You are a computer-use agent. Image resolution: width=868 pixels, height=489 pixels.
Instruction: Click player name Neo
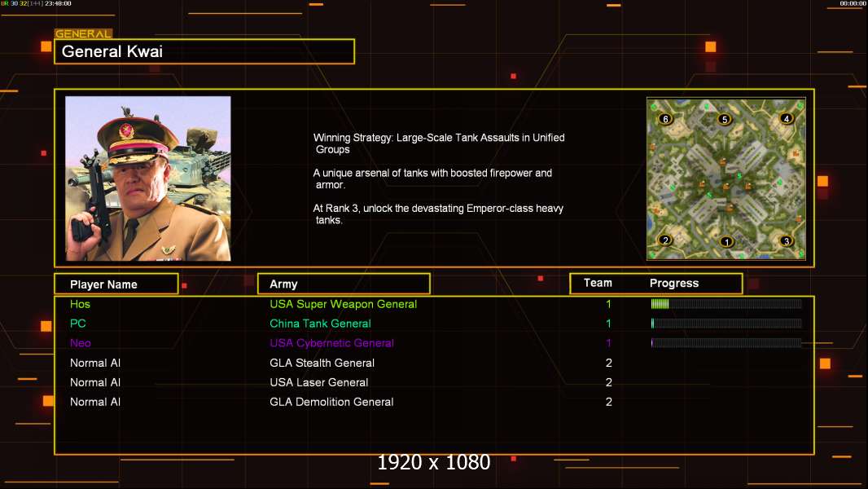(x=81, y=343)
